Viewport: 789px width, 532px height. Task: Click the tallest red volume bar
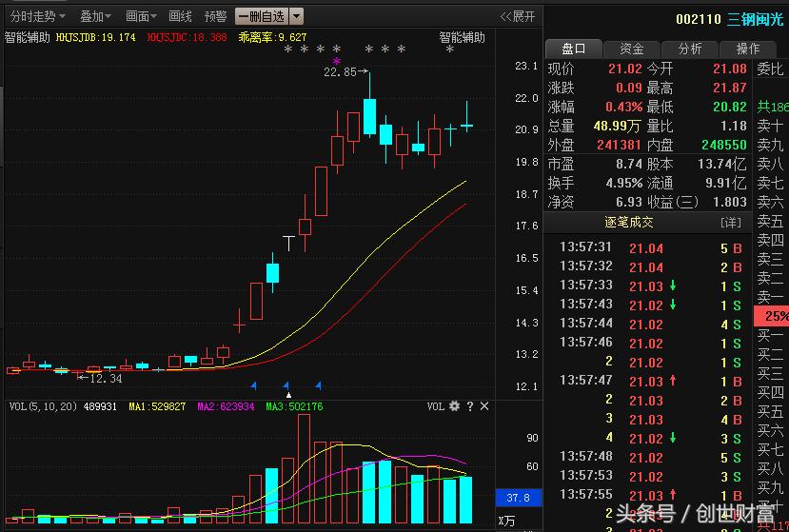point(304,468)
